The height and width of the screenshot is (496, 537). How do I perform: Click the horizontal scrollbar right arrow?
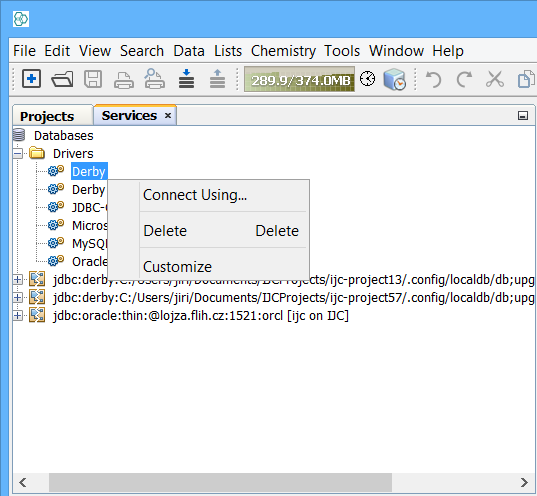[x=524, y=482]
